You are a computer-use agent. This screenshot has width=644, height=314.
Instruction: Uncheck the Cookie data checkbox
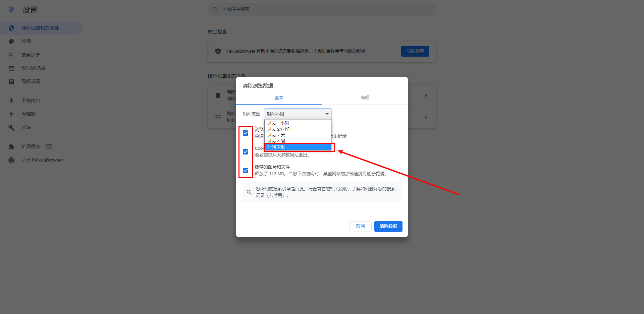point(246,152)
